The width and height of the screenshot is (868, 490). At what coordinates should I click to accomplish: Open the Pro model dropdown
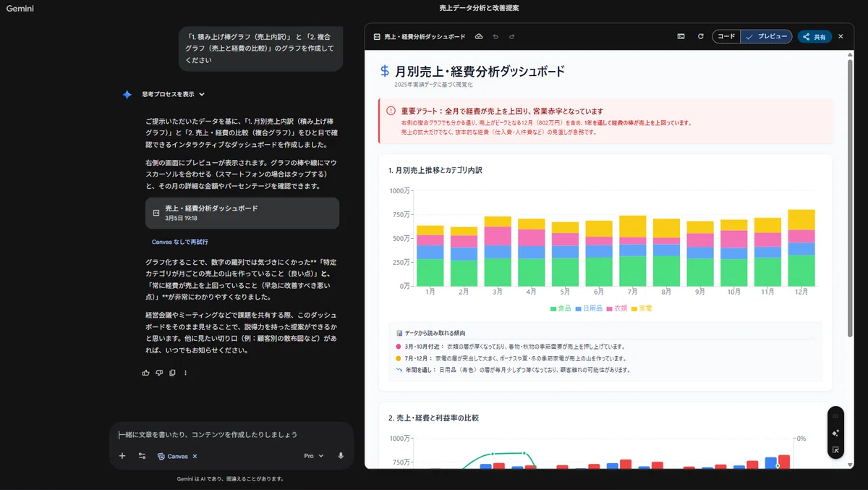(x=314, y=456)
